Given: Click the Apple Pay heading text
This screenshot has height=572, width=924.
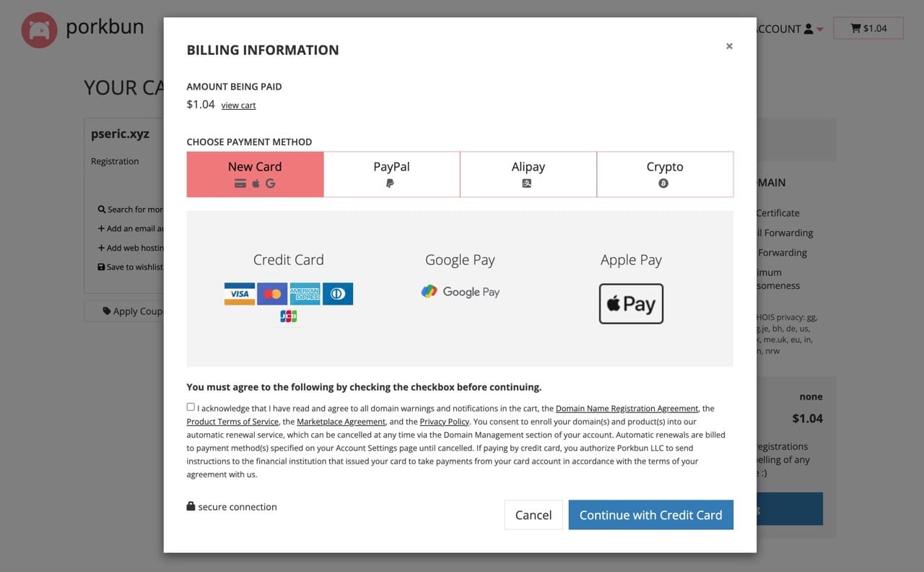Looking at the screenshot, I should tap(631, 260).
